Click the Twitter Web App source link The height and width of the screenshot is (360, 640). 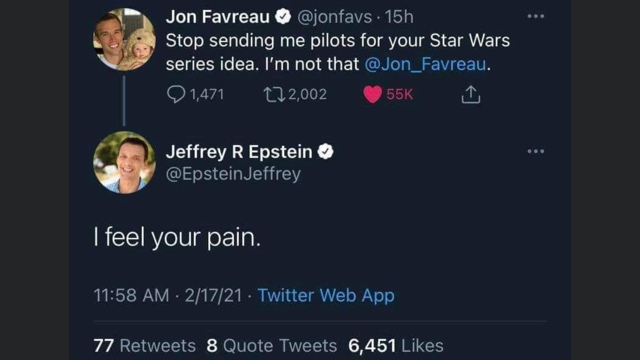[x=326, y=295]
